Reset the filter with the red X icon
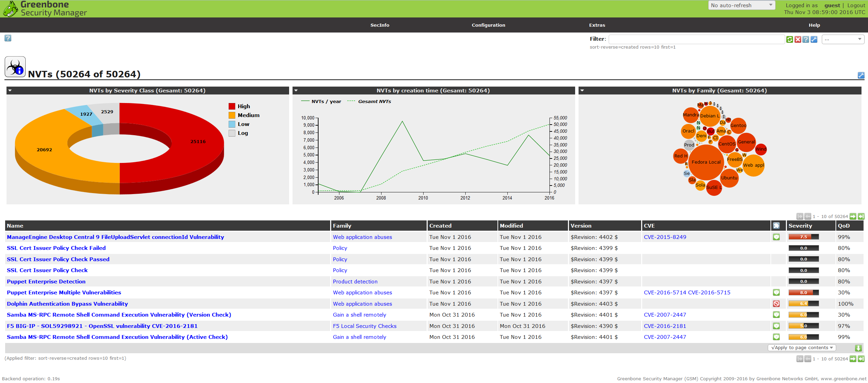The width and height of the screenshot is (868, 383). (798, 39)
